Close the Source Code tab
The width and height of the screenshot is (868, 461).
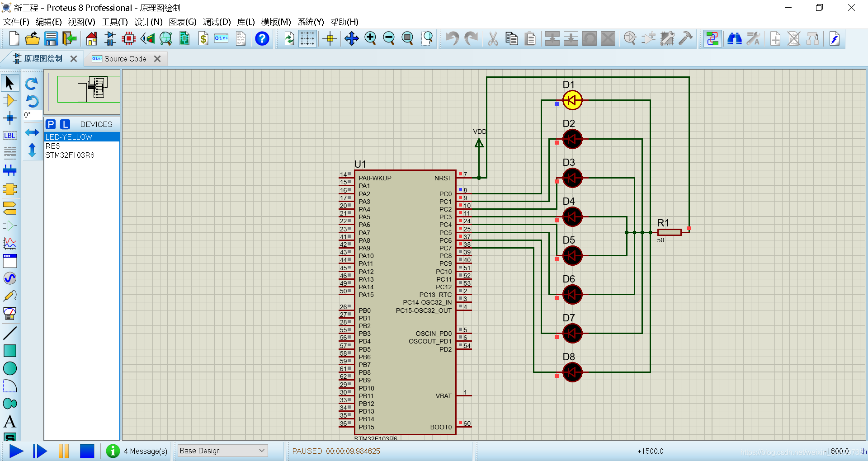(157, 59)
